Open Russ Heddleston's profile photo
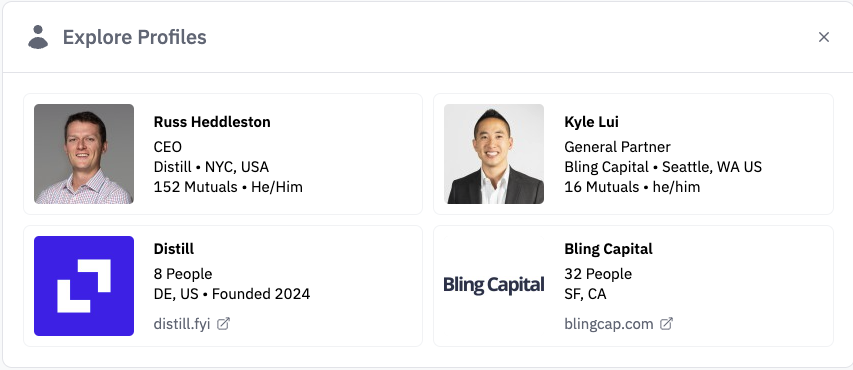Image resolution: width=853 pixels, height=370 pixels. [x=84, y=154]
